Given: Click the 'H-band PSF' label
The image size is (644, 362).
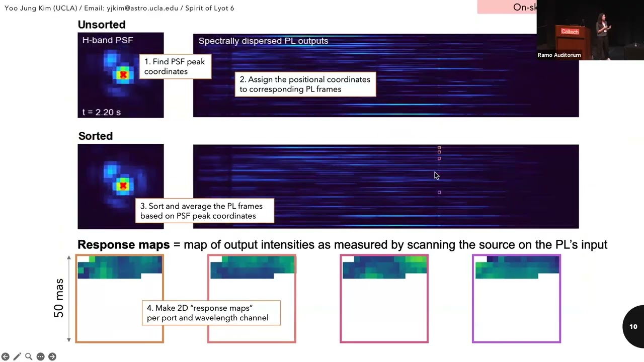Looking at the screenshot, I should [108, 40].
